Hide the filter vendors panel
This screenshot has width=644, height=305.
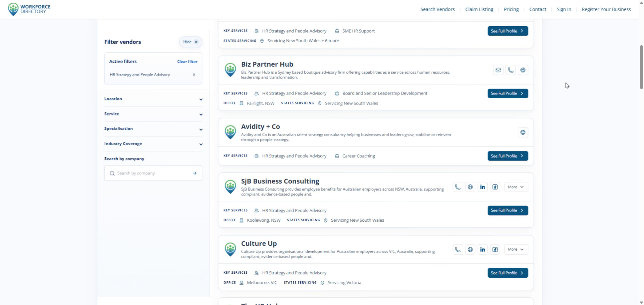(191, 42)
